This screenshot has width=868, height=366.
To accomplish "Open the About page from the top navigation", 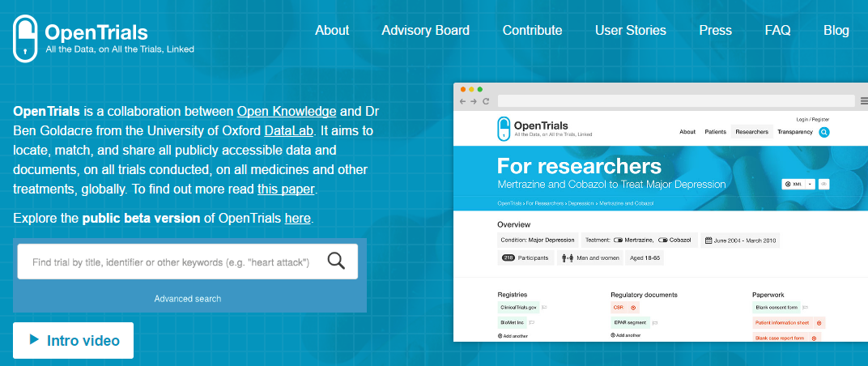I will (x=332, y=30).
